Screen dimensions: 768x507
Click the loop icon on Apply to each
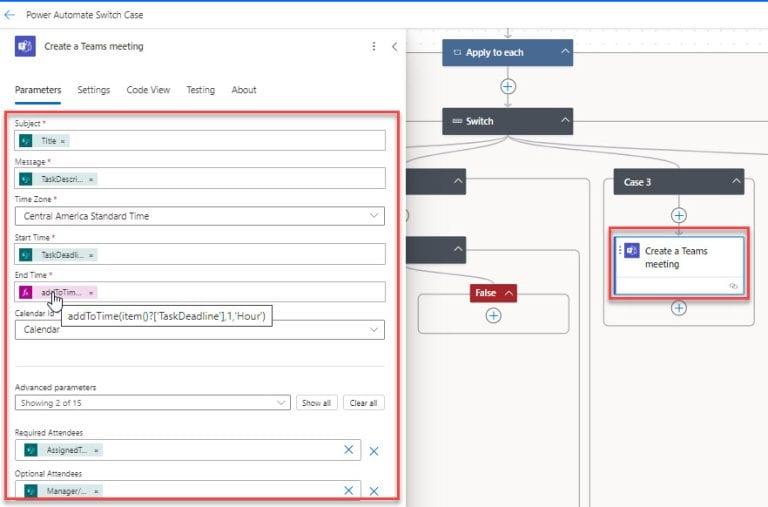tap(457, 52)
